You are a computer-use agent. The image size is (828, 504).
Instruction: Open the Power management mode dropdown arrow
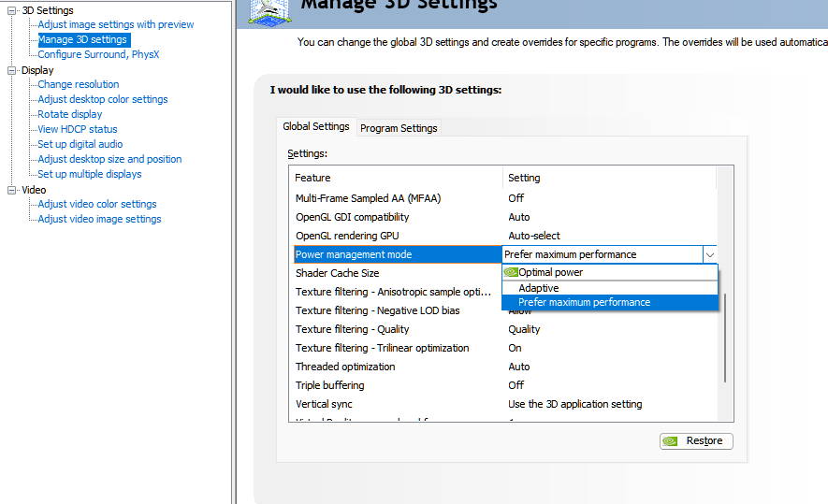point(710,254)
